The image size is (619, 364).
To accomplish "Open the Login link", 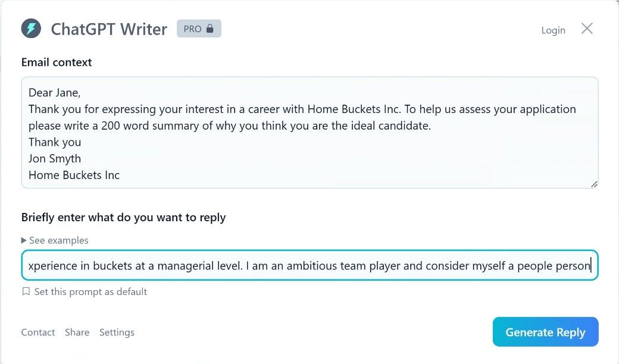I will point(553,30).
